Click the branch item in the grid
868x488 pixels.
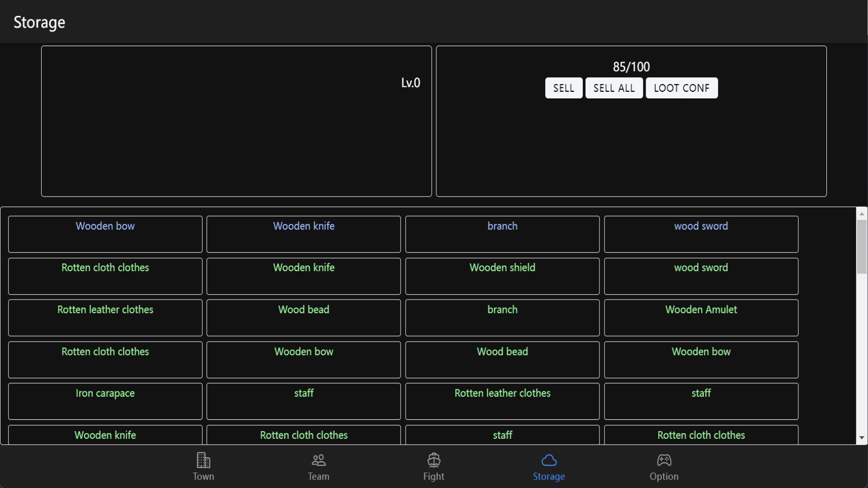(502, 234)
